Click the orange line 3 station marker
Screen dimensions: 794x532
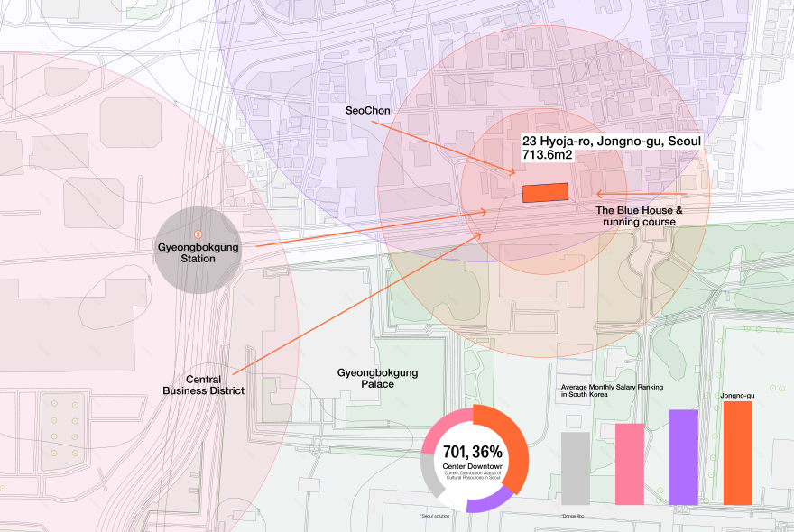tap(198, 234)
